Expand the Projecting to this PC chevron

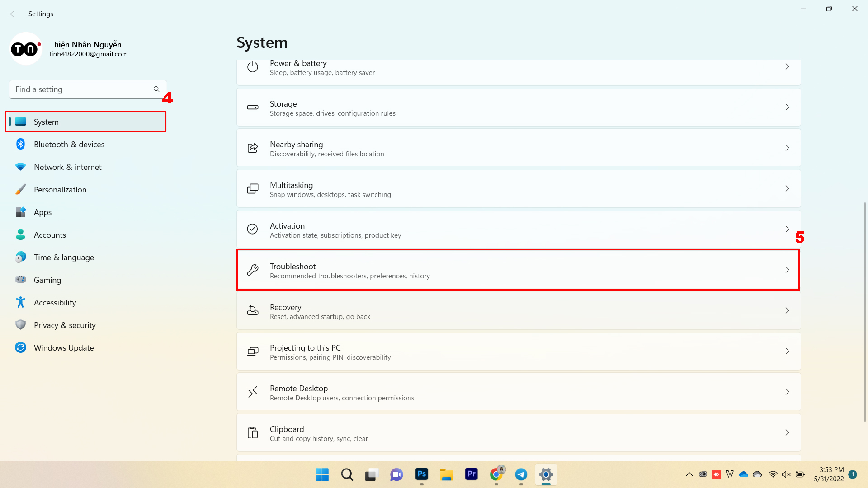point(787,351)
